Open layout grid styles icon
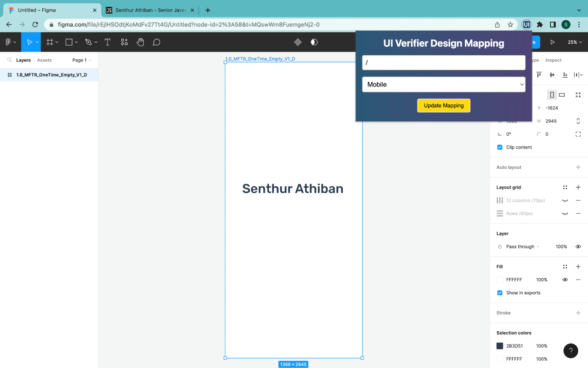This screenshot has width=588, height=368. pos(565,187)
